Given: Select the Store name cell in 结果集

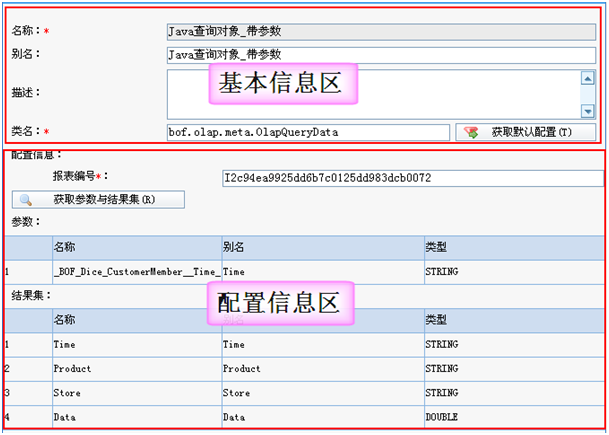Looking at the screenshot, I should pyautogui.click(x=137, y=393).
